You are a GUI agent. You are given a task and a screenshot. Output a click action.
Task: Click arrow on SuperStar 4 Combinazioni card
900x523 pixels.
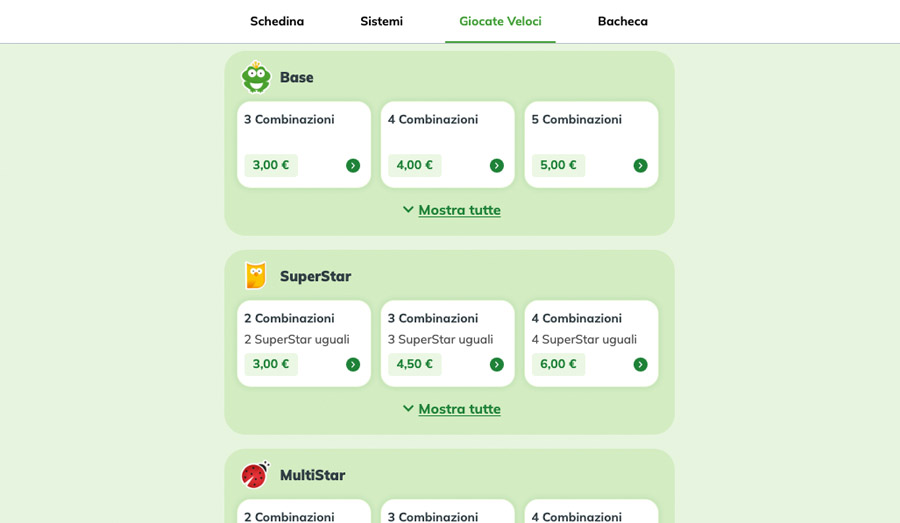(641, 365)
